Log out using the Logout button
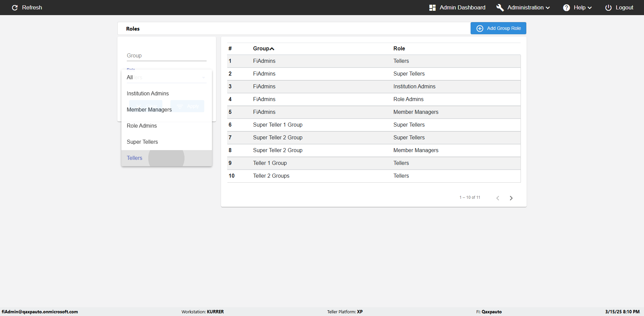 pyautogui.click(x=619, y=7)
